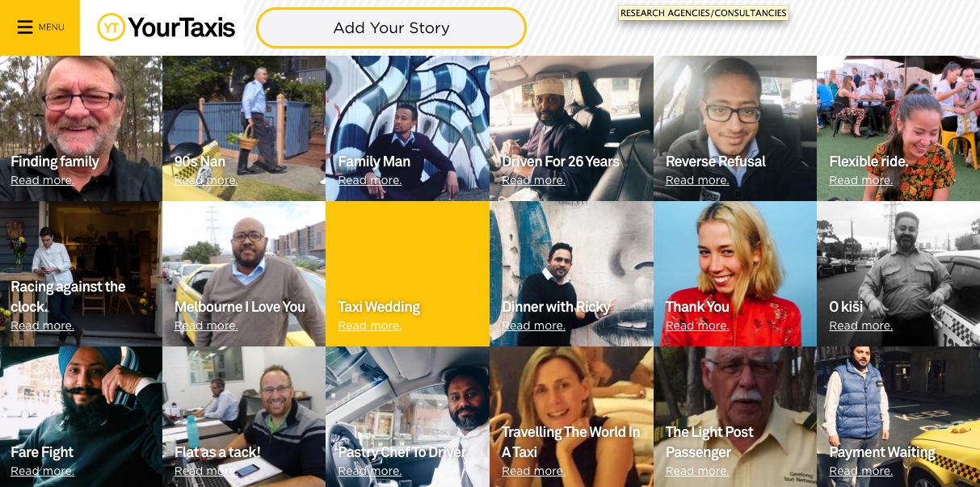Open Read more under O kiši
980x487 pixels.
[860, 325]
